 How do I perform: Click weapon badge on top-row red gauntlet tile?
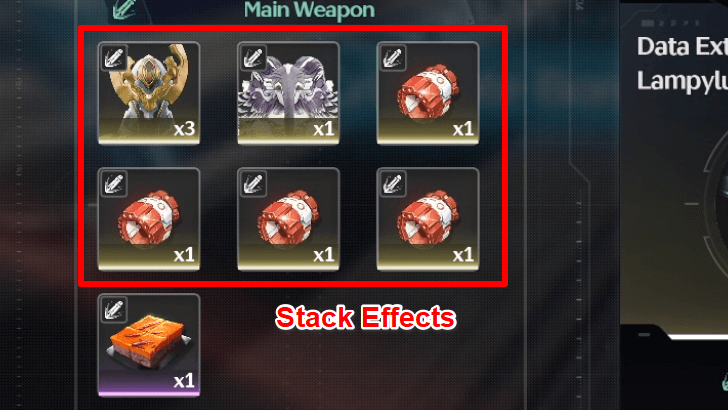pyautogui.click(x=393, y=58)
